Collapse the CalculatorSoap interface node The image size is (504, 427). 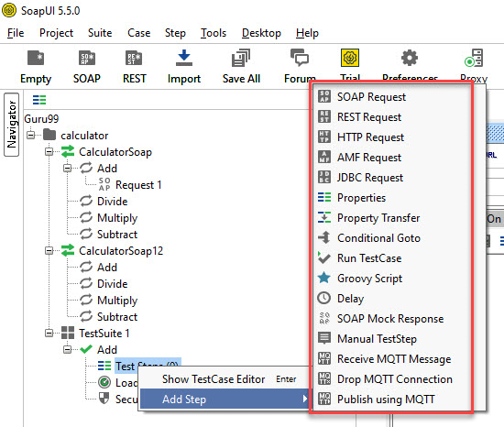coord(49,151)
